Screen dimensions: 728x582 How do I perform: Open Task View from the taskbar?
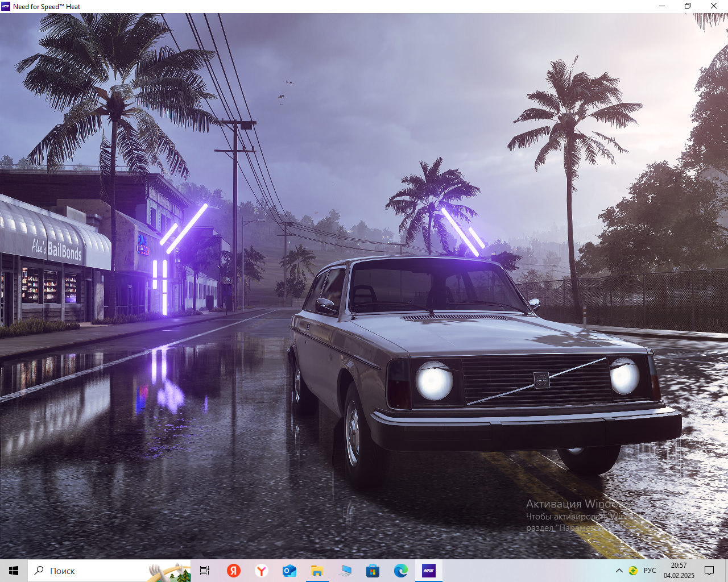click(205, 571)
